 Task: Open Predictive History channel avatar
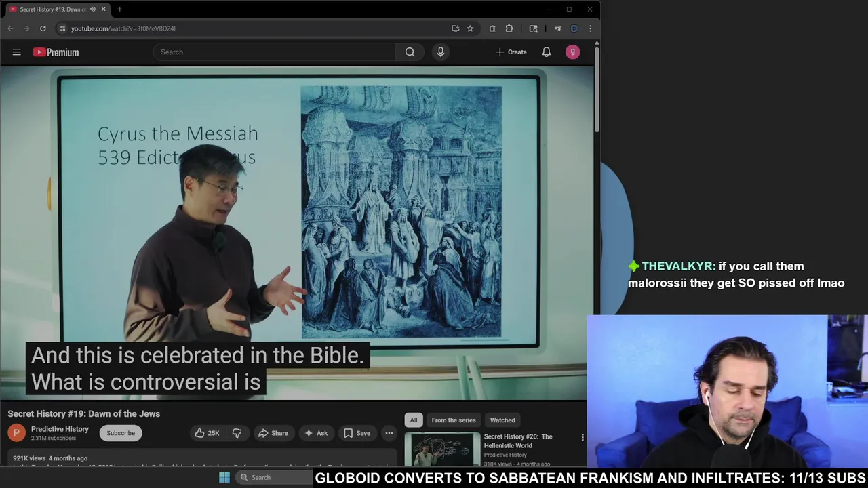coord(17,432)
